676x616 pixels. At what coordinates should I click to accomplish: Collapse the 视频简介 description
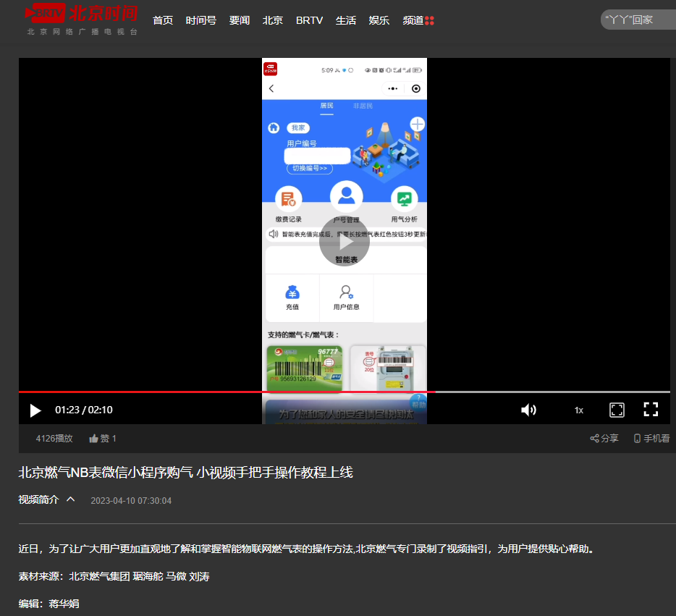[x=46, y=499]
